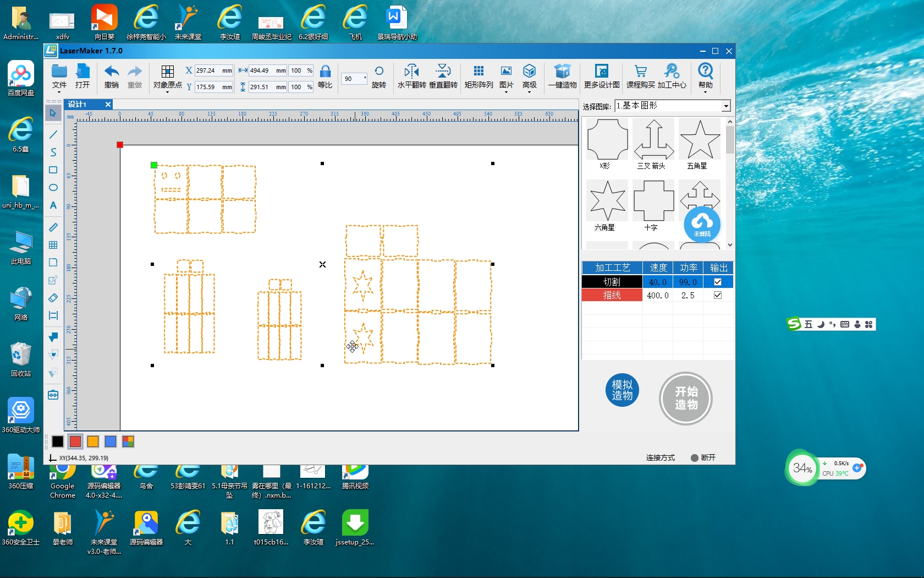Close the 设计1 tab
The width and height of the screenshot is (924, 578).
click(x=108, y=104)
